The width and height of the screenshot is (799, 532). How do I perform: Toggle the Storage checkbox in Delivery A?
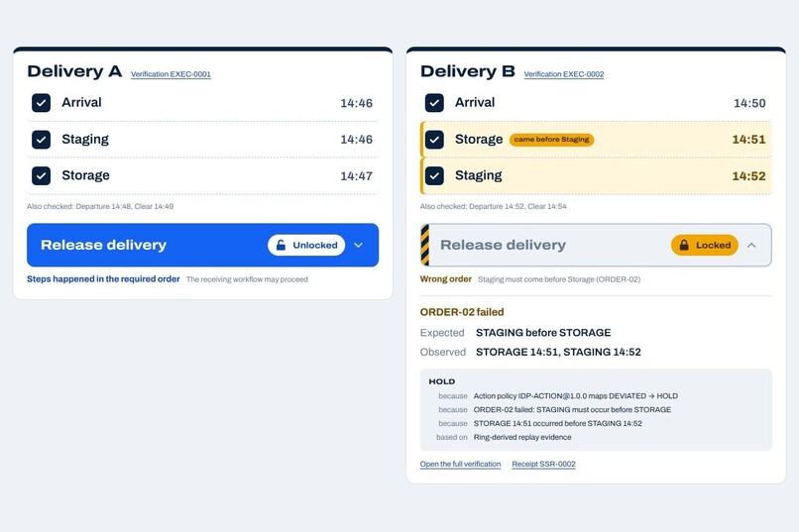coord(41,175)
